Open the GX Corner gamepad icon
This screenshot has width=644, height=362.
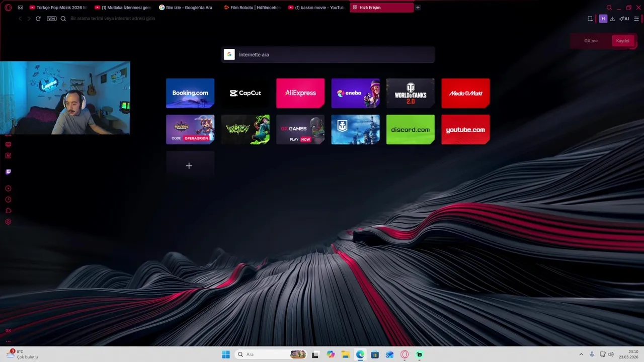pos(20,8)
